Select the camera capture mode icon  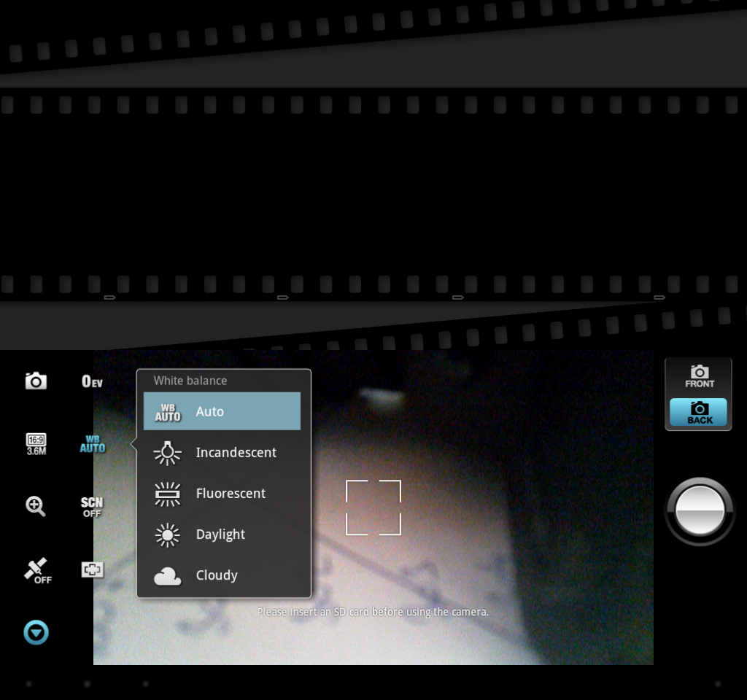(36, 380)
